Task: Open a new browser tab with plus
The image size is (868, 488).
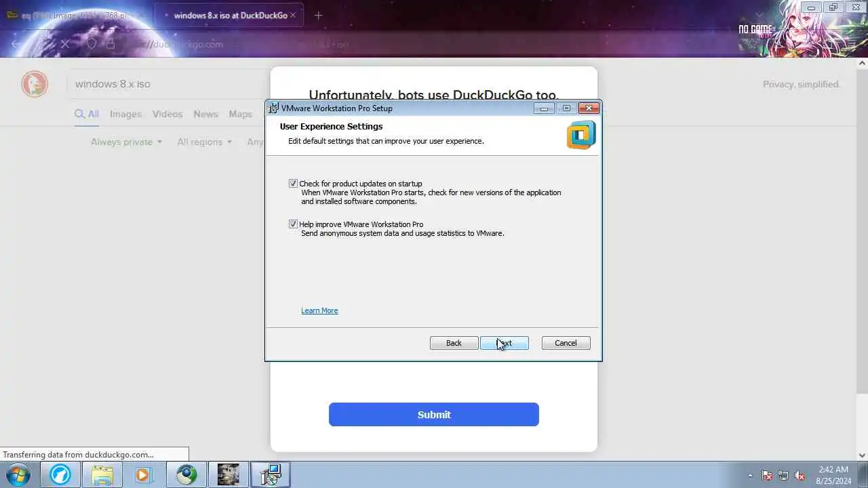Action: point(318,15)
